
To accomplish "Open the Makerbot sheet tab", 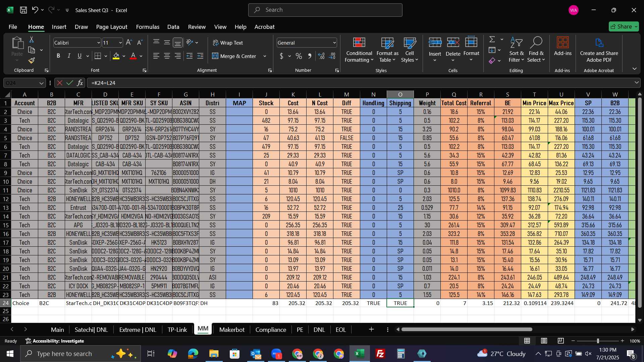I will [232, 330].
